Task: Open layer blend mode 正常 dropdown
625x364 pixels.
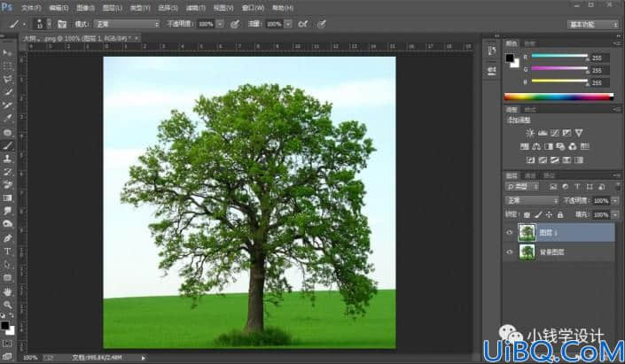Action: [532, 200]
